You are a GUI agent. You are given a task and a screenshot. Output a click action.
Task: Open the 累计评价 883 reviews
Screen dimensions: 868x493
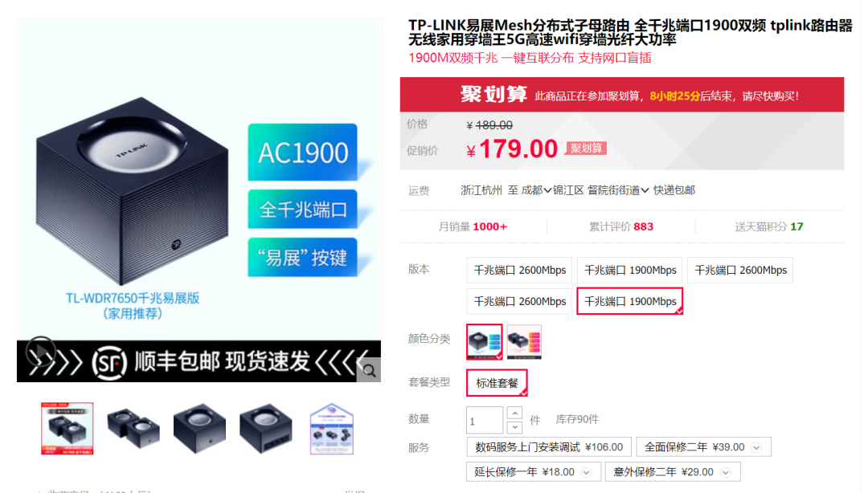[620, 226]
